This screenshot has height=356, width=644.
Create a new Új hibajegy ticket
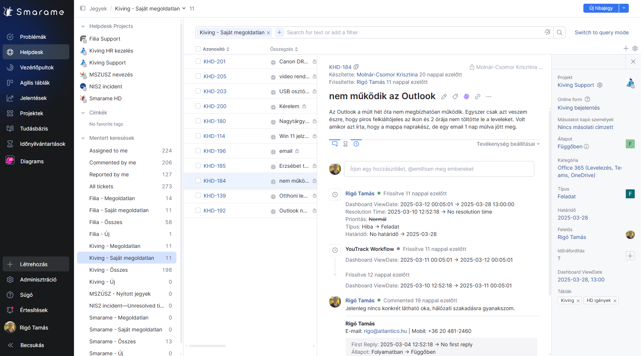click(x=601, y=8)
